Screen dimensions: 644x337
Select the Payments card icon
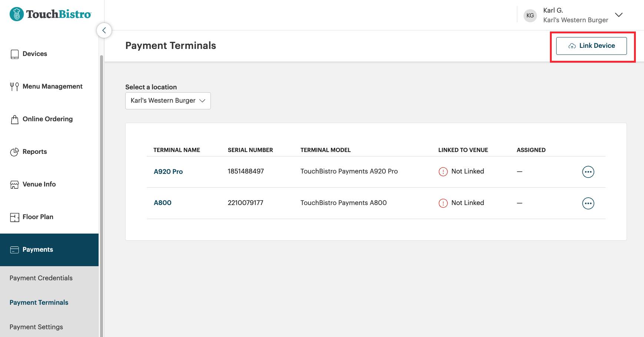click(14, 250)
